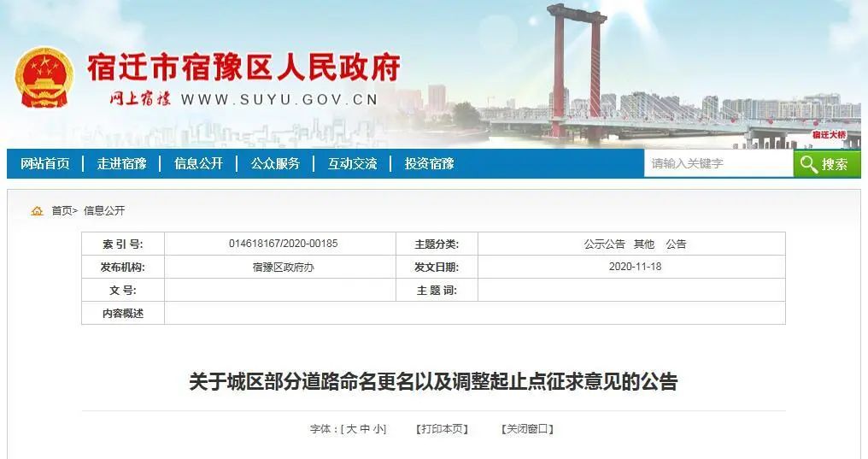
Task: Click the 宿迁市宿豫区人民政府 site title banner
Action: coord(243,68)
